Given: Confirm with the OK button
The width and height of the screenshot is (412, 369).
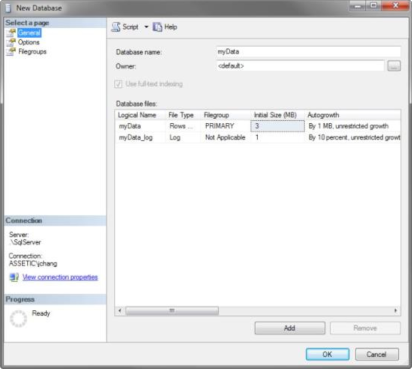Looking at the screenshot, I should click(327, 354).
